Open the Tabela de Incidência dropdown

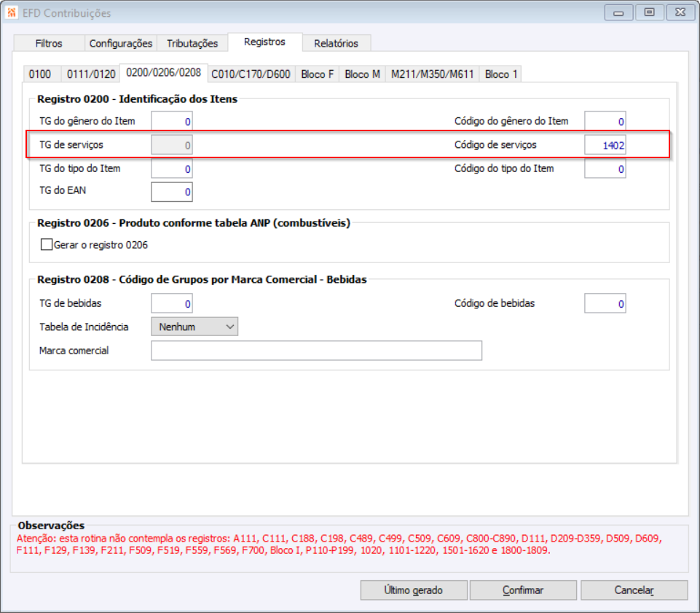click(194, 327)
